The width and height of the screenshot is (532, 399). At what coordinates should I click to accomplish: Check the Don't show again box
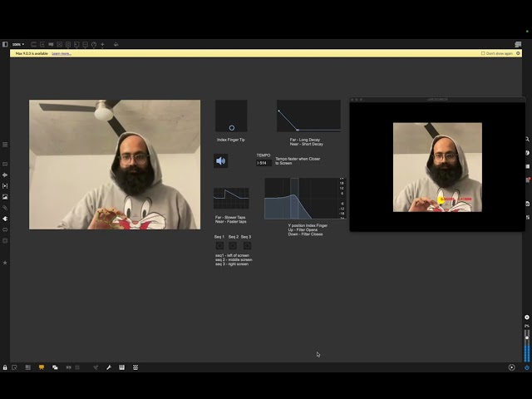pos(483,53)
